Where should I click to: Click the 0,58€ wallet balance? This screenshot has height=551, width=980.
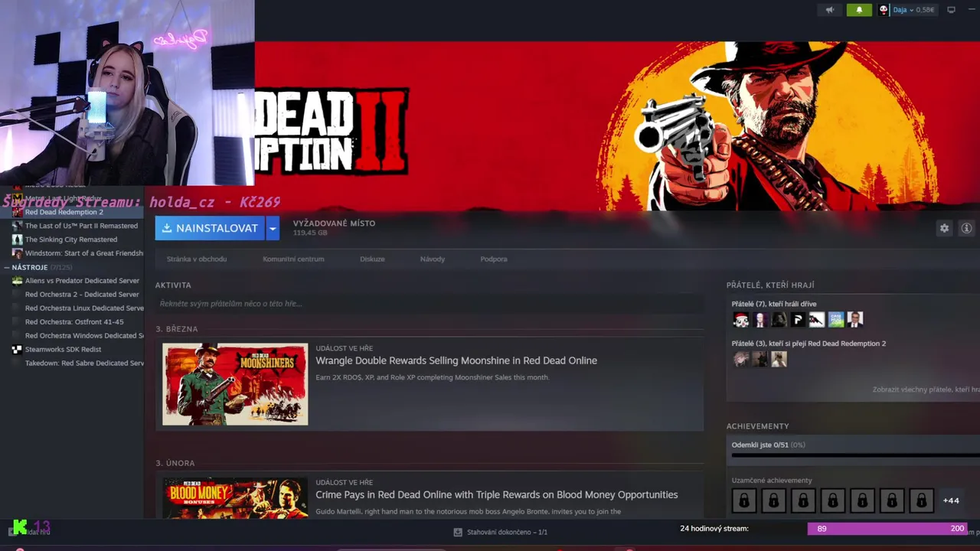click(925, 10)
